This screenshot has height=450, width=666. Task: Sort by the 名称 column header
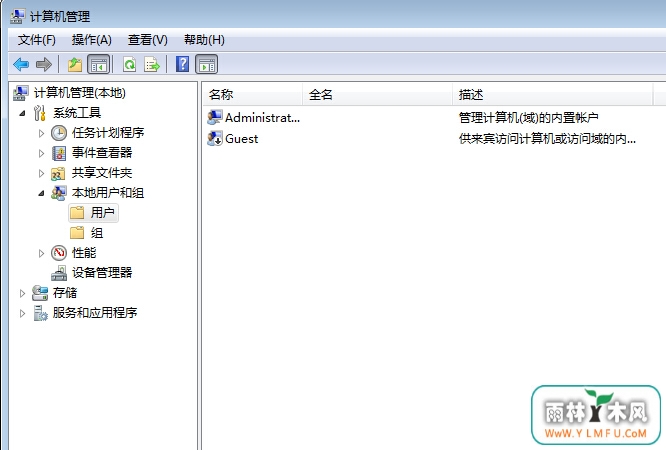(x=253, y=94)
